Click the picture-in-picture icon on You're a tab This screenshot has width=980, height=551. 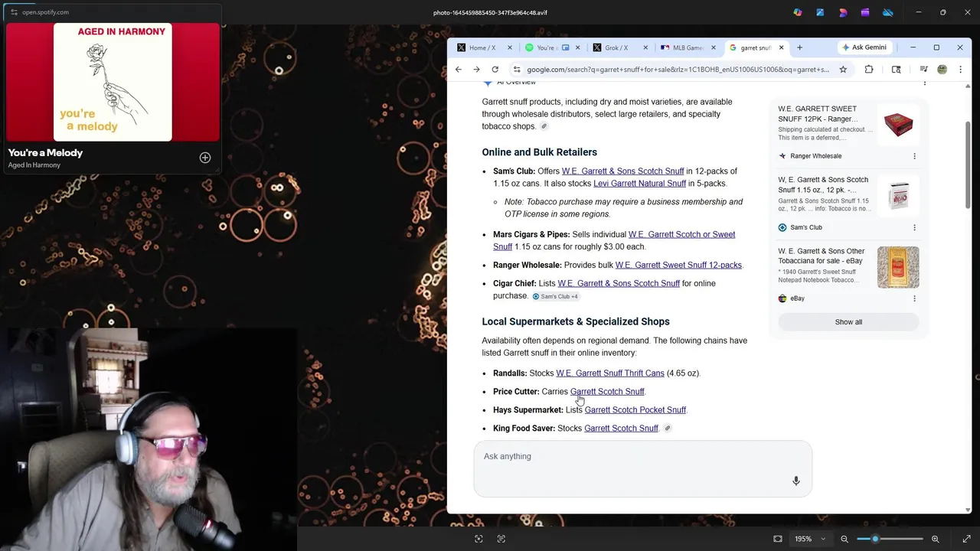(566, 47)
